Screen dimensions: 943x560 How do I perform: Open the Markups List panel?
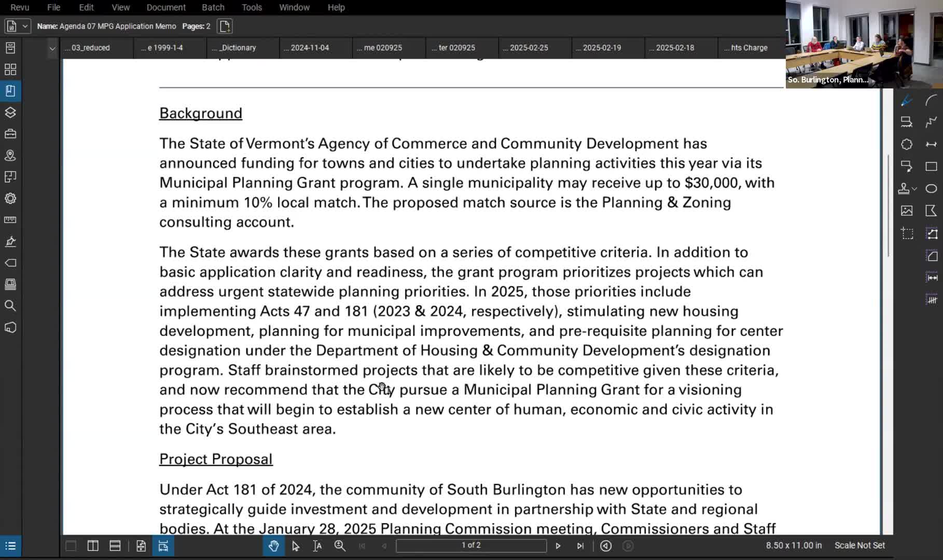coord(10,546)
